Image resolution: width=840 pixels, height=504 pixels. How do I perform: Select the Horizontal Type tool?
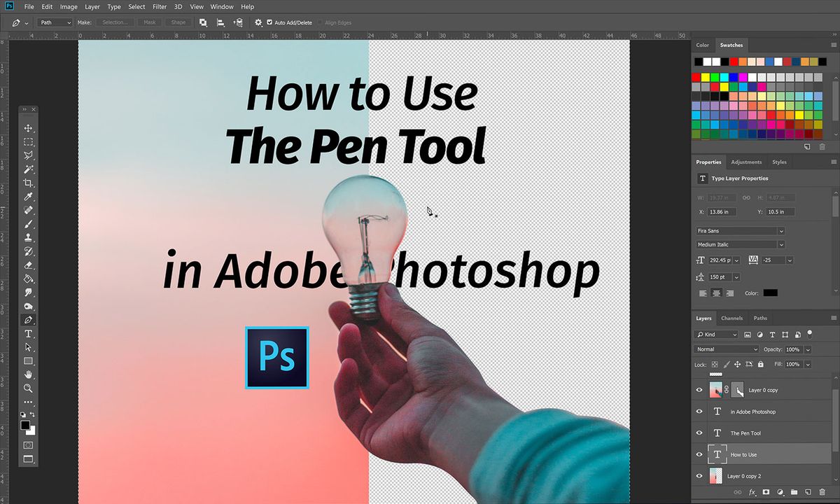[29, 333]
